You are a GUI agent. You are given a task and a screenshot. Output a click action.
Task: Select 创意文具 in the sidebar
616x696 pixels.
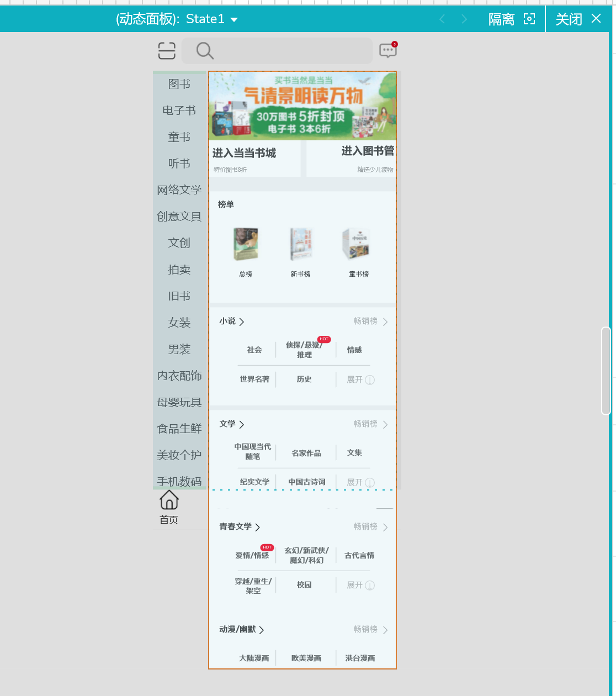[179, 217]
